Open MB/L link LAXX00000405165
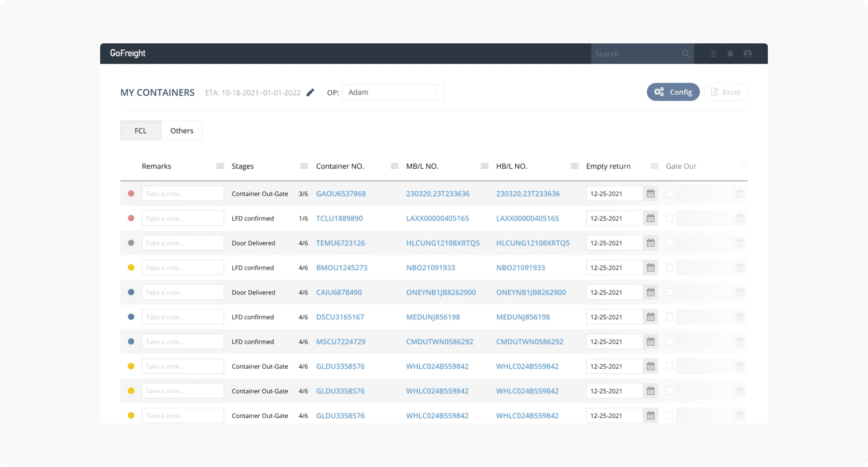The height and width of the screenshot is (467, 868). (437, 218)
